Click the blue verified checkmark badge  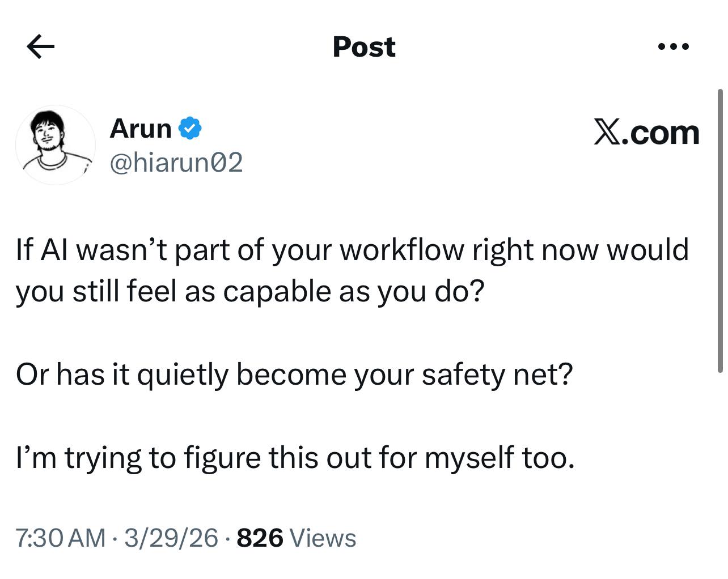190,129
